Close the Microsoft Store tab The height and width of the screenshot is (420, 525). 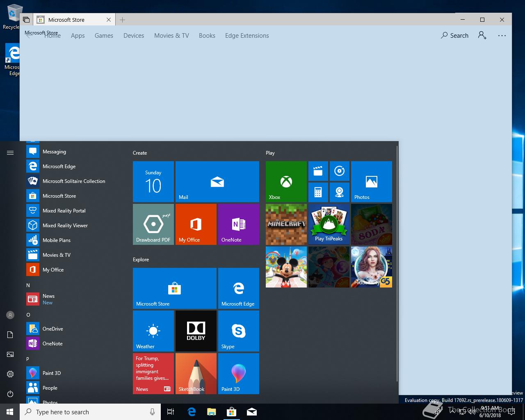(109, 20)
